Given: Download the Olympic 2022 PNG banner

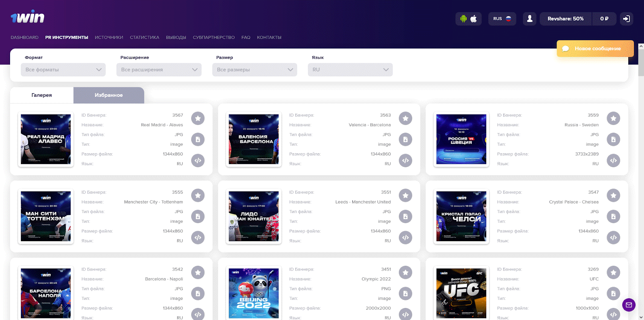Looking at the screenshot, I should click(x=405, y=293).
